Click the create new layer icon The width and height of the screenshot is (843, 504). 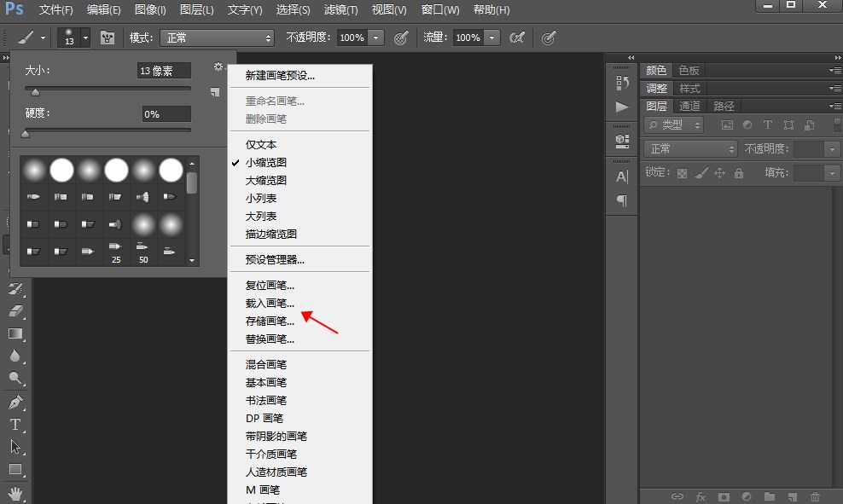pyautogui.click(x=793, y=496)
